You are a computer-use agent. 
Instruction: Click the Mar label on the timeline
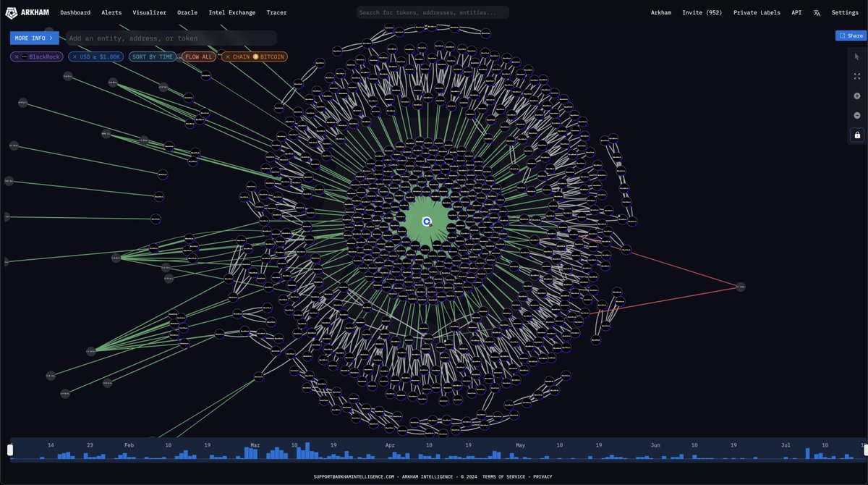point(255,445)
